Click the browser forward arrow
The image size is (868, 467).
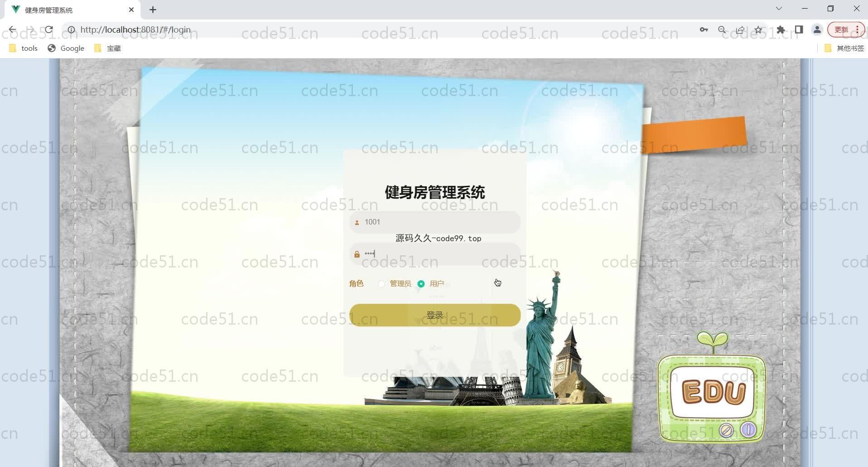(30, 29)
